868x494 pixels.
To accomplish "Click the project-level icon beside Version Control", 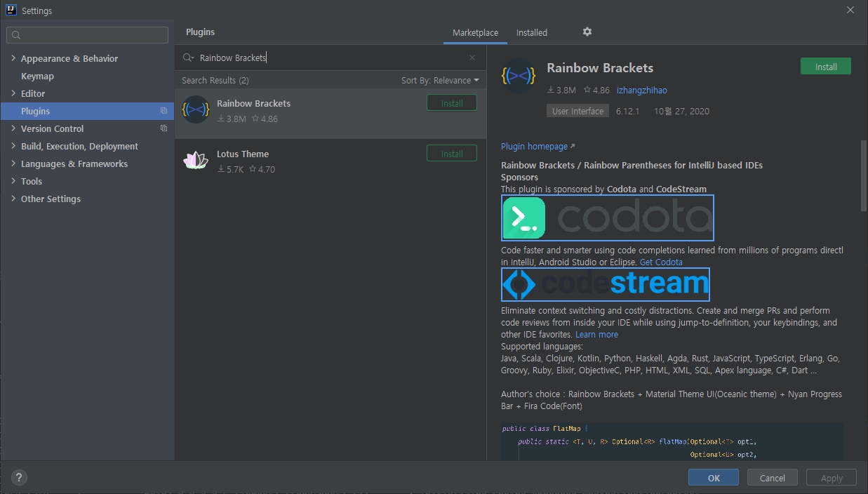I will (163, 128).
